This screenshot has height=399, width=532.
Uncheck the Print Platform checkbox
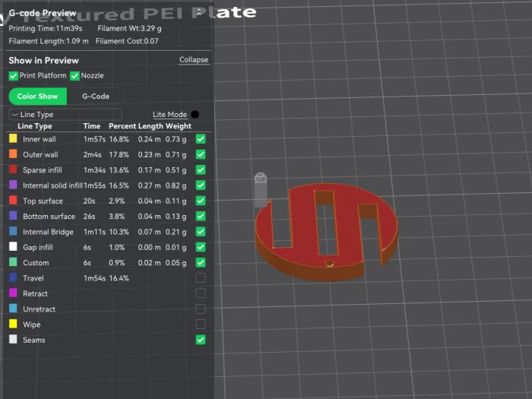point(13,76)
